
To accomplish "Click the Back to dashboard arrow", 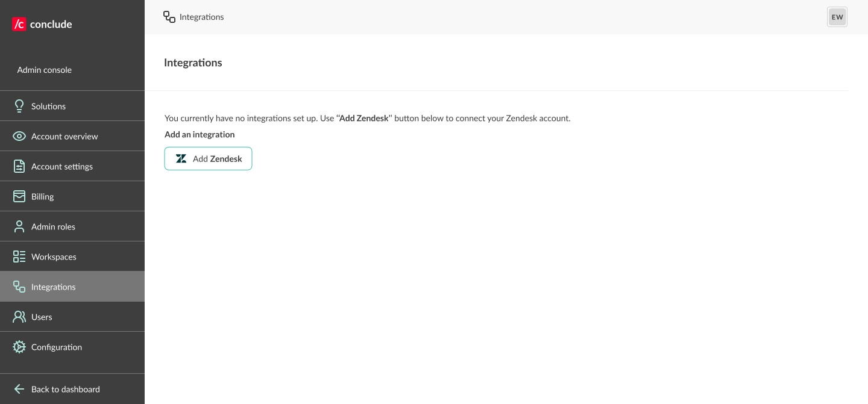I will point(19,389).
